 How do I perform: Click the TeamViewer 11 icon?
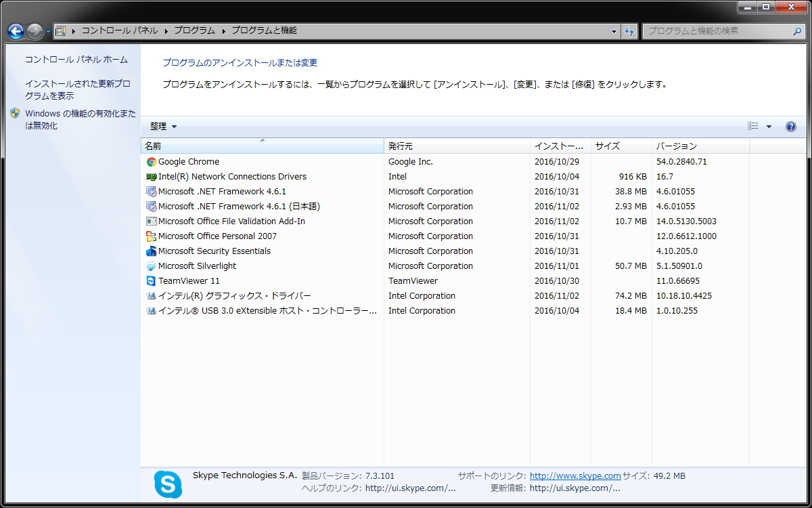tap(152, 281)
